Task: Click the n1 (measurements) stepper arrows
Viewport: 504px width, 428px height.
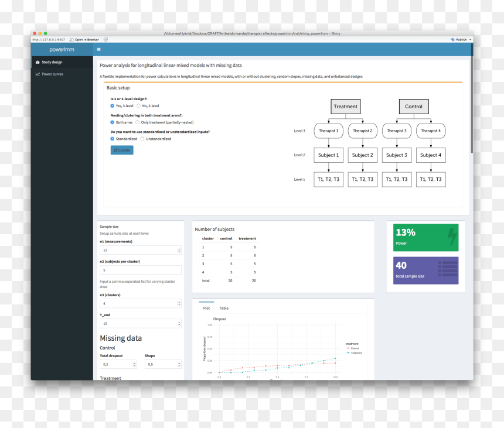Action: tap(179, 250)
